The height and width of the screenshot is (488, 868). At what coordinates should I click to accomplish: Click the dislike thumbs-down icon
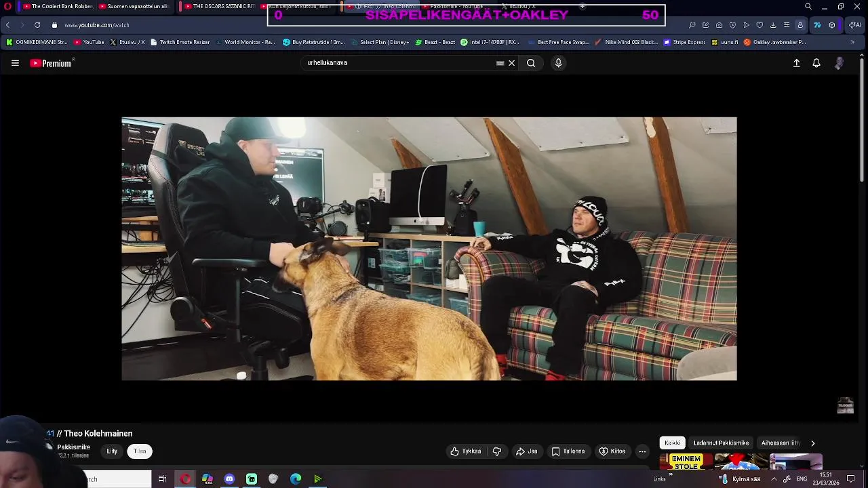pos(496,451)
